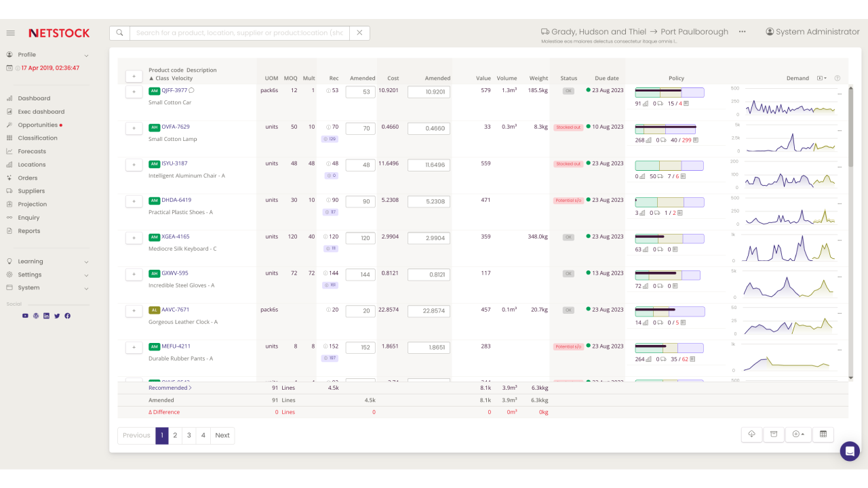Click the search magnifier icon
The height and width of the screenshot is (488, 868).
pyautogui.click(x=119, y=33)
